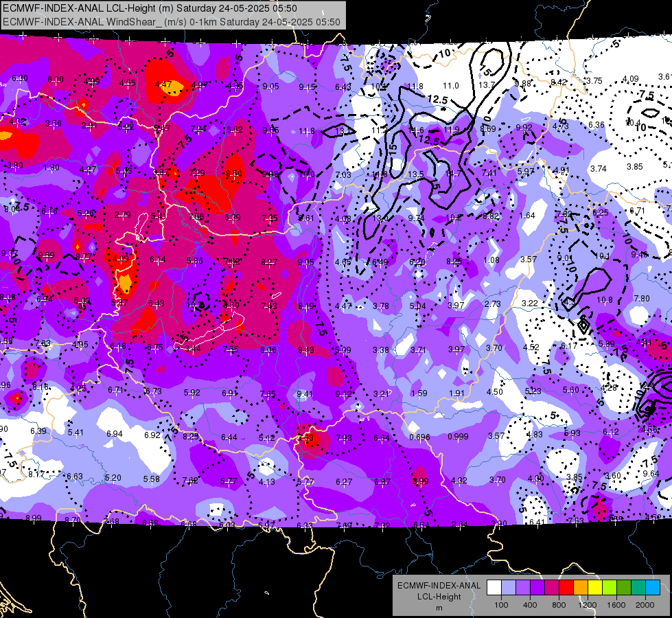This screenshot has height=618, width=672.
Task: Click the grid value 6.36
Action: [596, 125]
